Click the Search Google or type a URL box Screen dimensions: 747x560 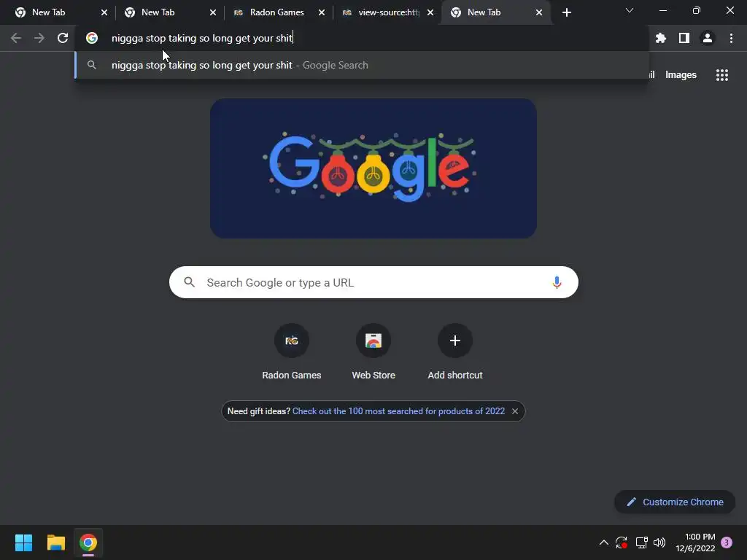[x=373, y=282]
